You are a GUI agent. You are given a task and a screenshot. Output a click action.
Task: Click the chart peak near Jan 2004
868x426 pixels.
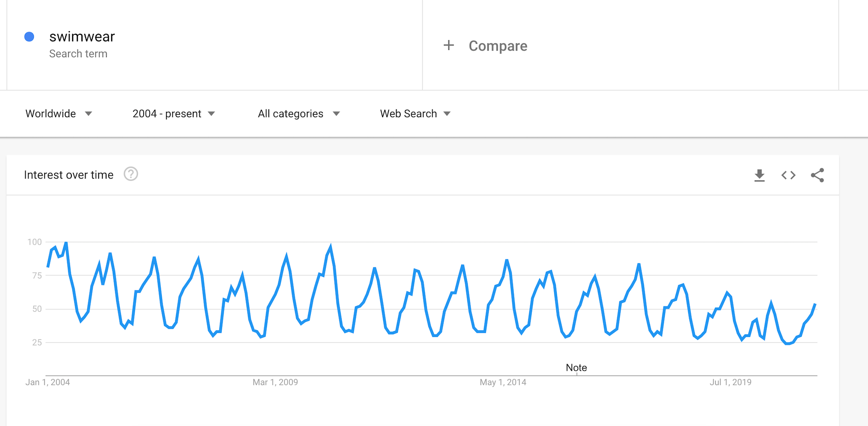pyautogui.click(x=66, y=243)
